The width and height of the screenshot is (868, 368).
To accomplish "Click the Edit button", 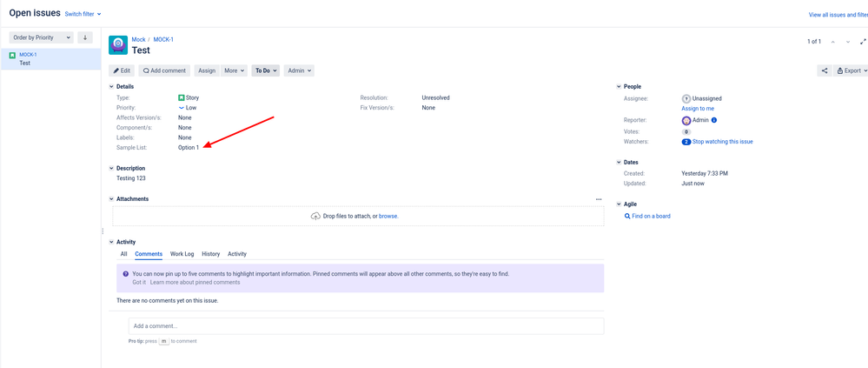I will [122, 70].
